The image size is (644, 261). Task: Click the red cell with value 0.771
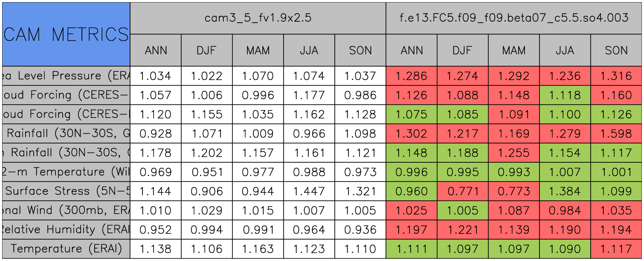click(462, 191)
